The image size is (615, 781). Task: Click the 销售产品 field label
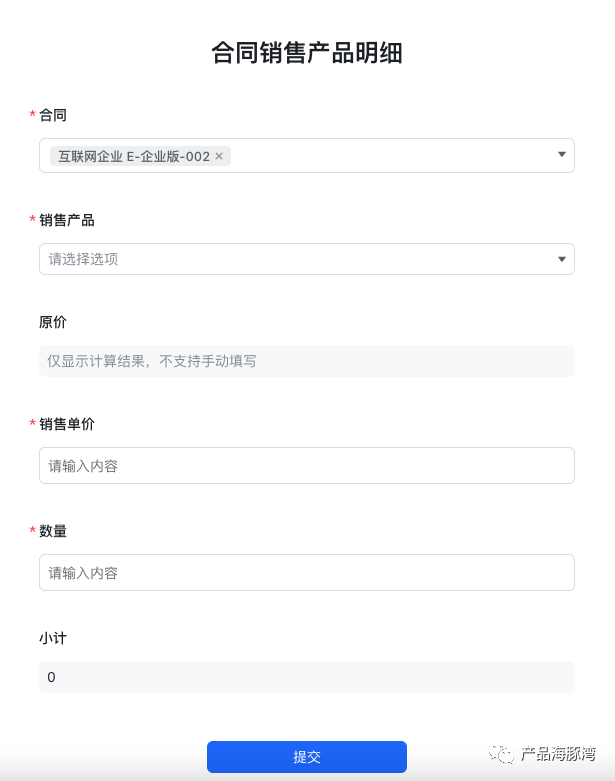(x=67, y=220)
